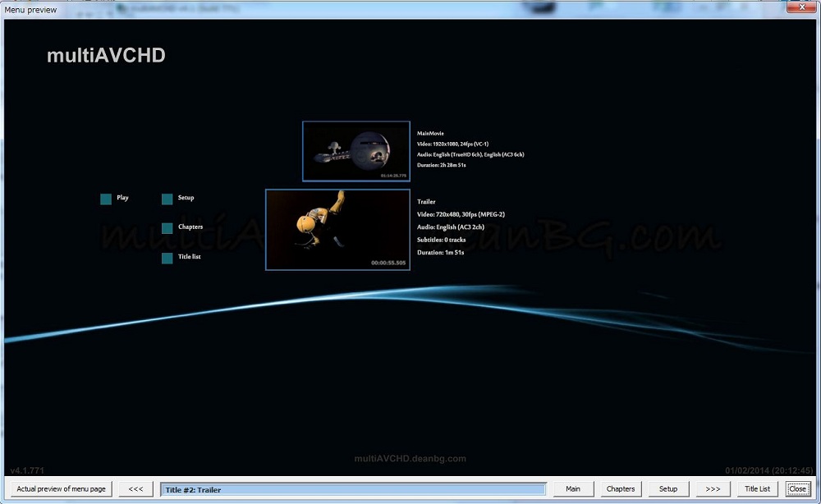The width and height of the screenshot is (821, 504).
Task: Click the v4.1.771 version text
Action: (x=27, y=470)
